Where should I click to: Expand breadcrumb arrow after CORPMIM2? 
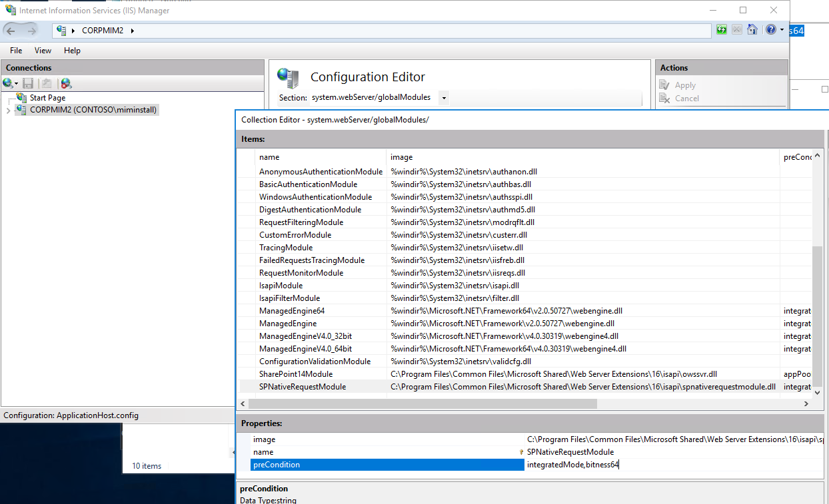[132, 31]
